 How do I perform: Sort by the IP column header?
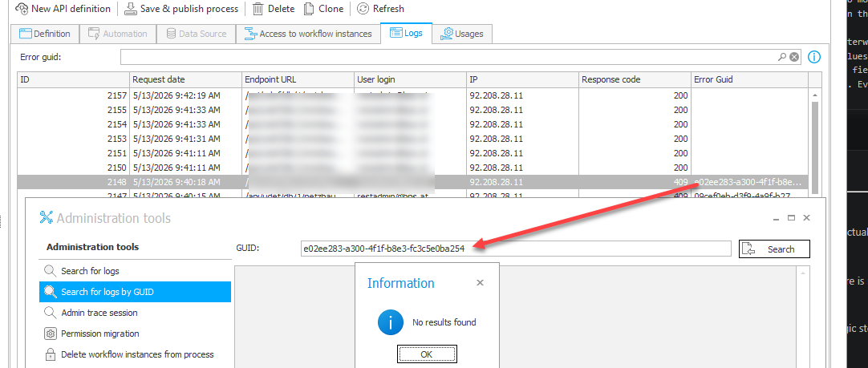(x=522, y=79)
